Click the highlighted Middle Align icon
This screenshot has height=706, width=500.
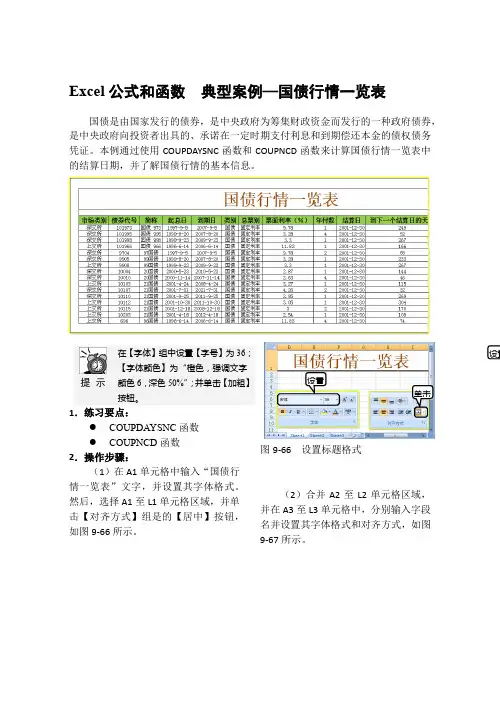pos(383,401)
